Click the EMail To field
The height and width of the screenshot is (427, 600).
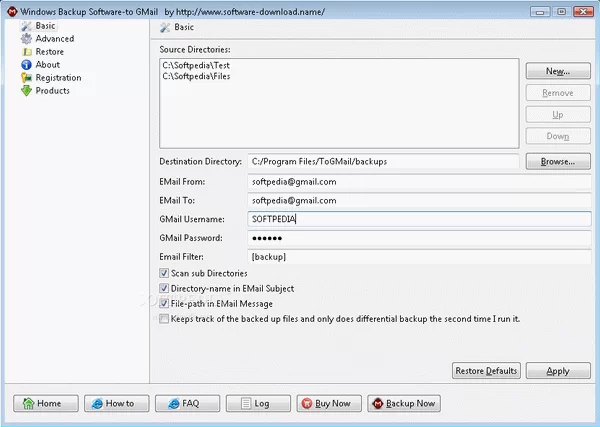click(x=419, y=200)
